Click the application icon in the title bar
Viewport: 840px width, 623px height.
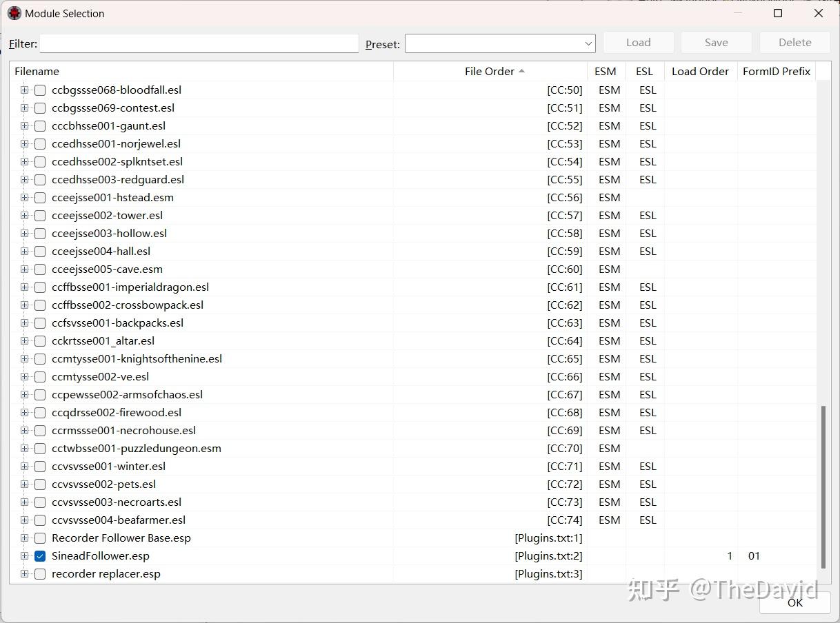[x=14, y=13]
